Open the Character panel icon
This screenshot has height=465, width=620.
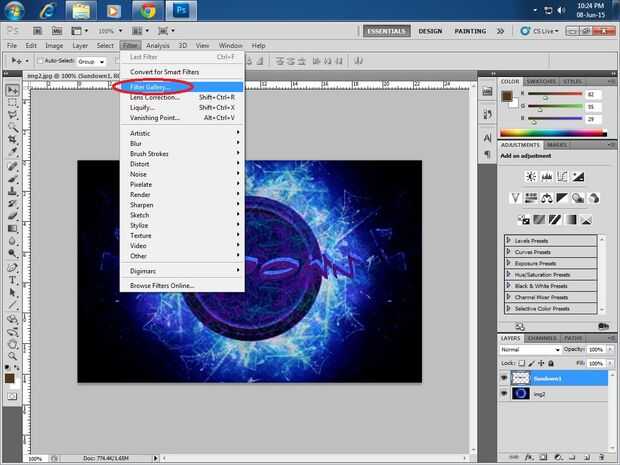pos(487,138)
